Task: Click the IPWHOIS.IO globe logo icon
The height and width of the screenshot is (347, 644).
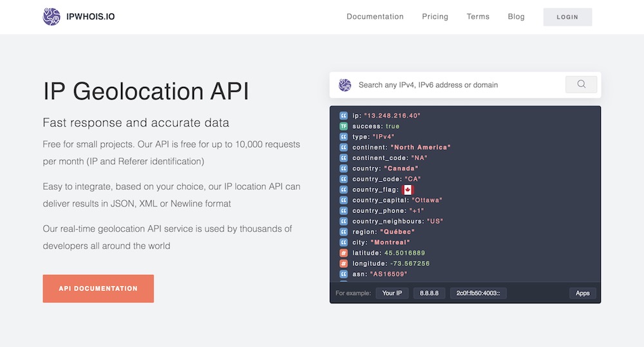Action: (52, 17)
